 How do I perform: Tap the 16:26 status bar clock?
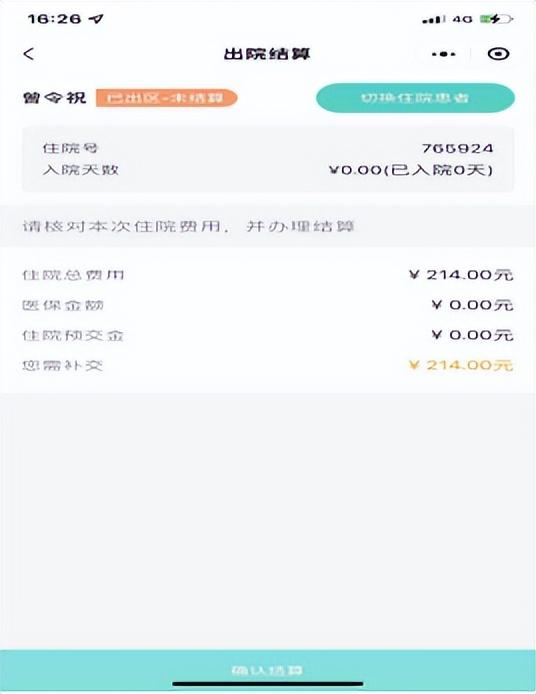(x=54, y=19)
